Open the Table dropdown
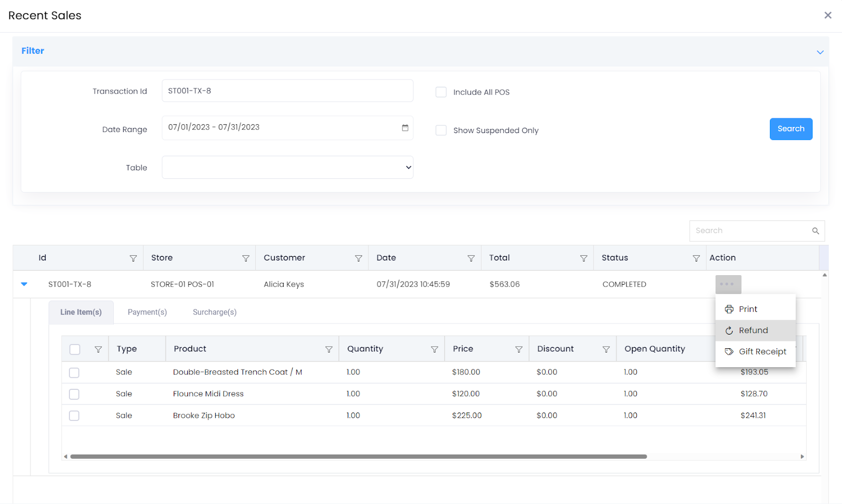Viewport: 842px width, 504px height. coord(287,167)
